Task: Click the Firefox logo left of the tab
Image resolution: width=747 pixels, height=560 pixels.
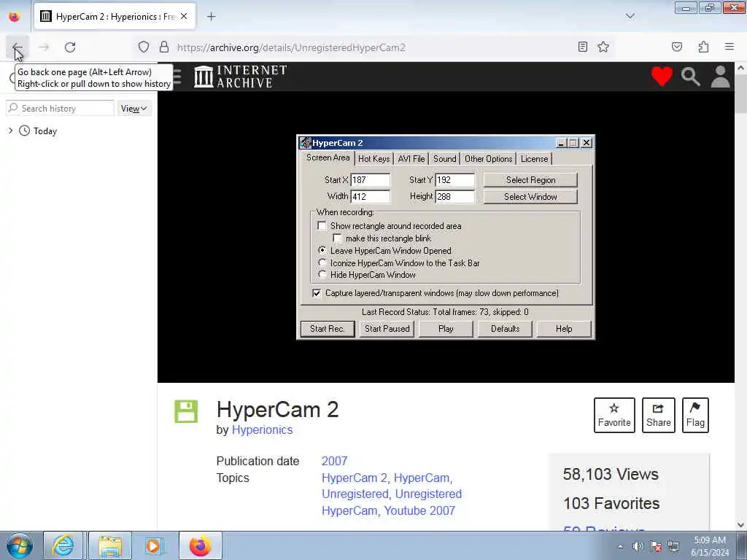Action: (15, 17)
